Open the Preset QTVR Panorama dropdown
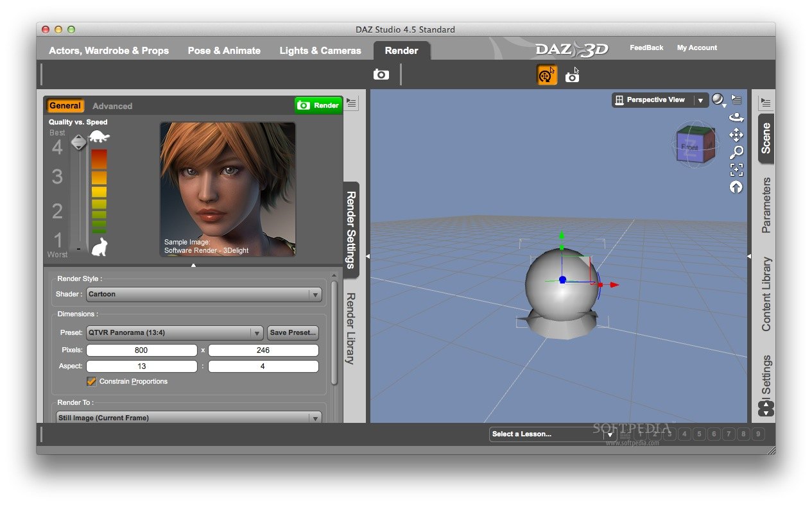 tap(175, 333)
